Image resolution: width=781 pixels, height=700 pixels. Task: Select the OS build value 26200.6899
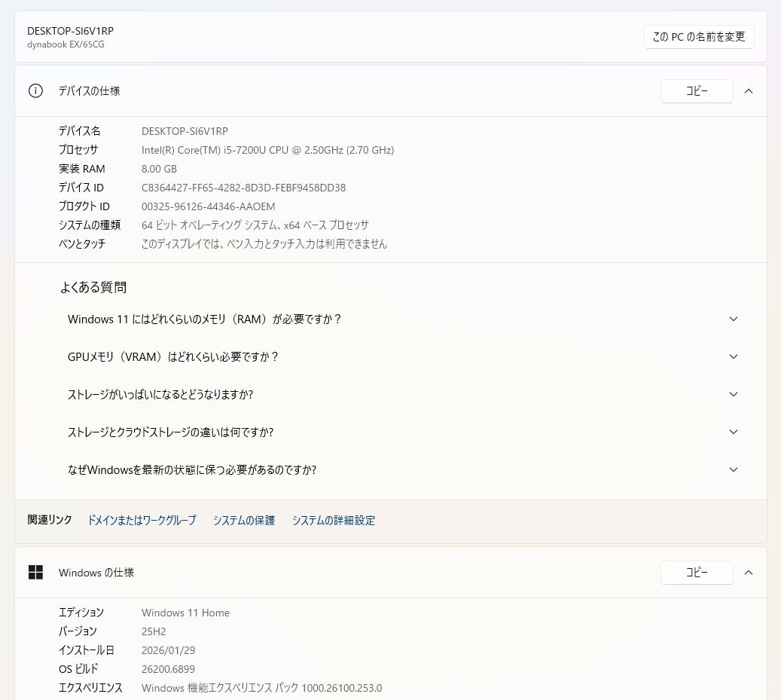pyautogui.click(x=169, y=669)
